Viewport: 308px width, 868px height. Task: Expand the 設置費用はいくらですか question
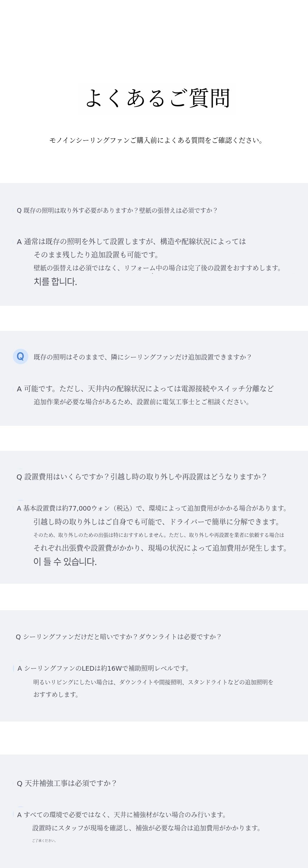click(145, 477)
